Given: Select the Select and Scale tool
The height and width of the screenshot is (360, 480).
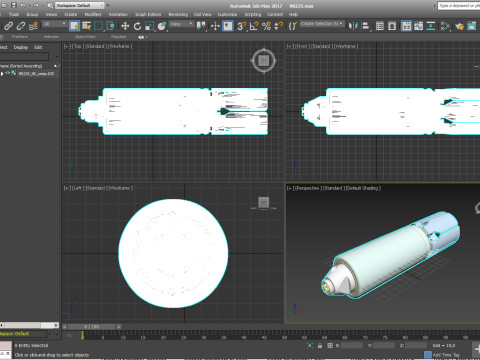Looking at the screenshot, I should (150, 26).
